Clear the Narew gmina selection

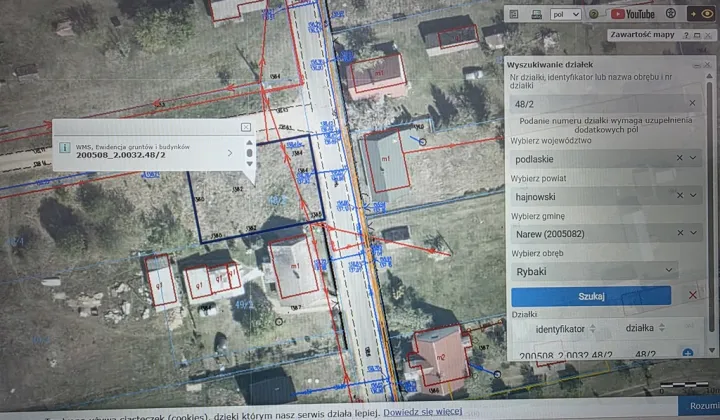click(681, 233)
